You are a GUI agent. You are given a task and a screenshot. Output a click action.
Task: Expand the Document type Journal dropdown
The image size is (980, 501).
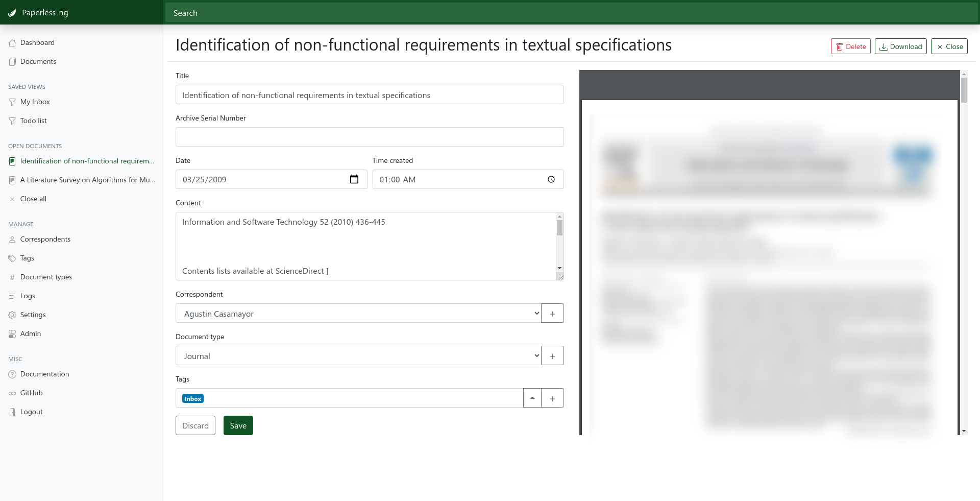[x=358, y=356]
